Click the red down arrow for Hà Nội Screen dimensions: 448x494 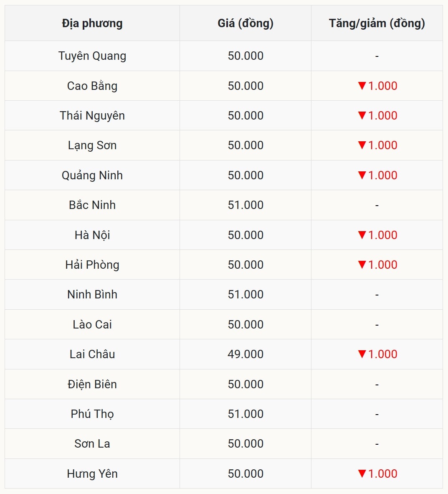pyautogui.click(x=362, y=235)
